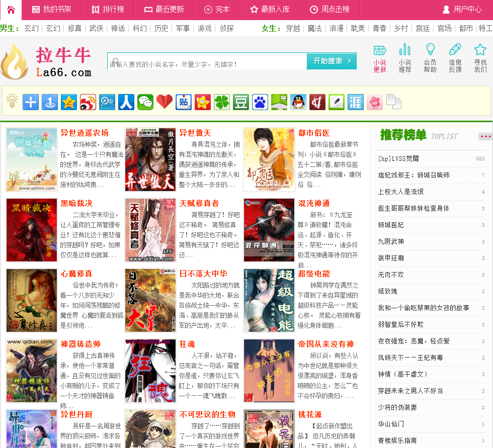The height and width of the screenshot is (448, 493).
Task: Click the red heart share icon
Action: point(165,102)
